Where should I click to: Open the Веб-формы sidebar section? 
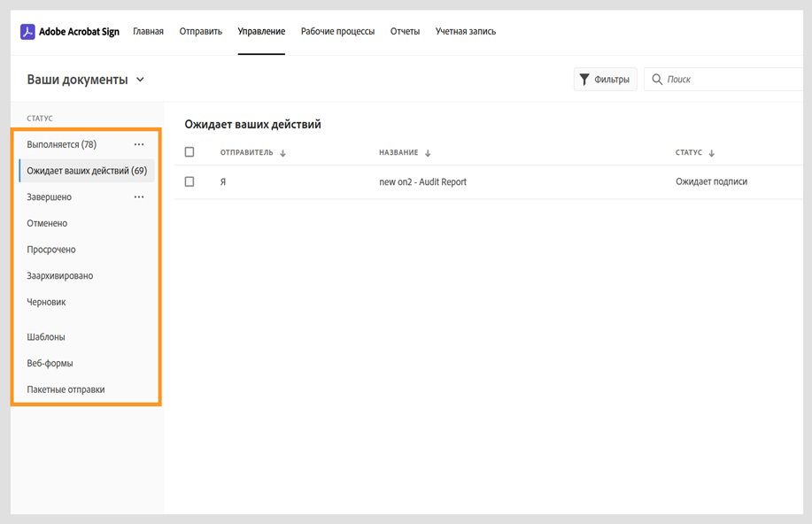tap(50, 363)
